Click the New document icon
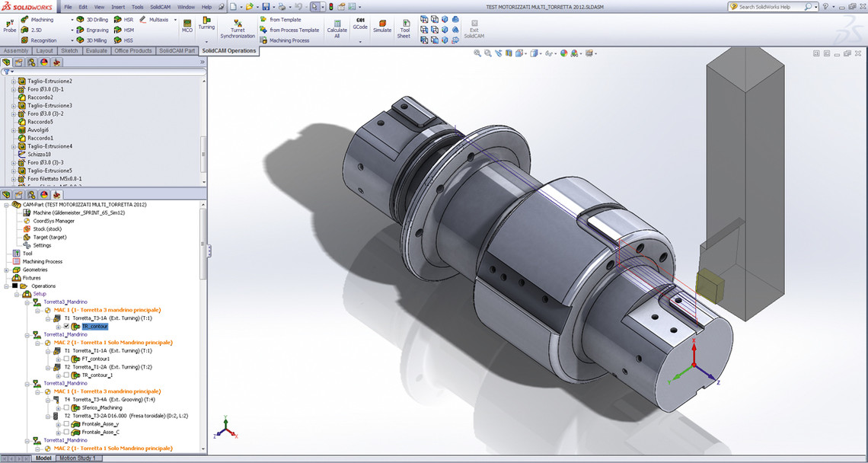This screenshot has width=868, height=463. click(233, 7)
